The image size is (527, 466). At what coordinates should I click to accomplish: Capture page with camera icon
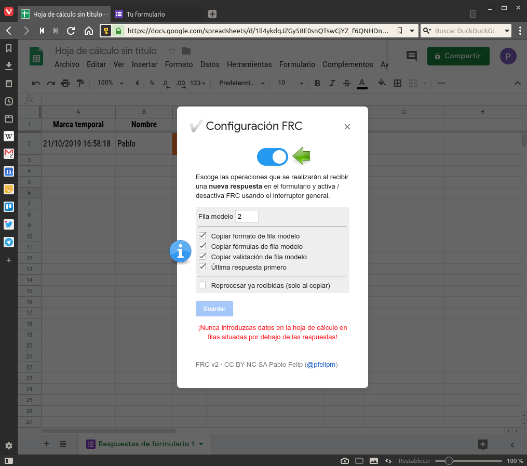[345, 461]
